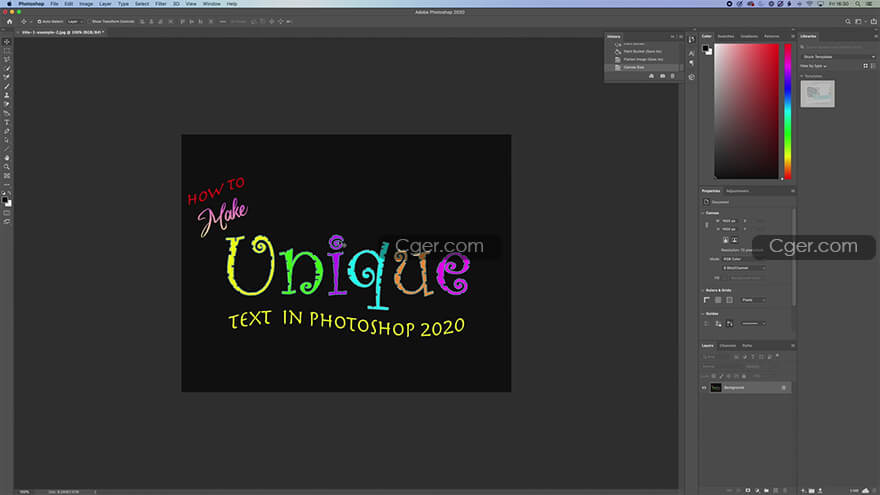
Task: Delete current state trash icon in History
Action: 673,76
